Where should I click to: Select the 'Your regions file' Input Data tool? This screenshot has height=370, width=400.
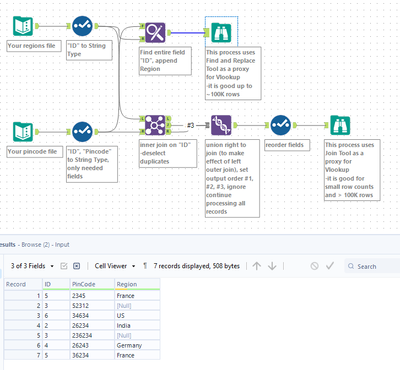23,26
